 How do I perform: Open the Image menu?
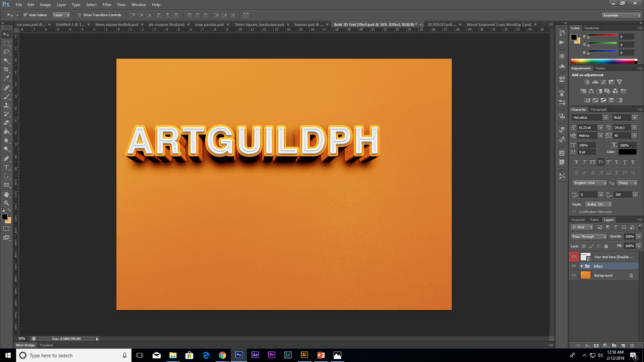tap(45, 5)
